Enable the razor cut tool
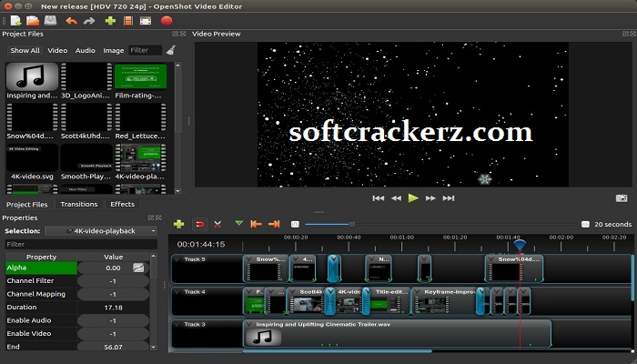 coord(217,224)
